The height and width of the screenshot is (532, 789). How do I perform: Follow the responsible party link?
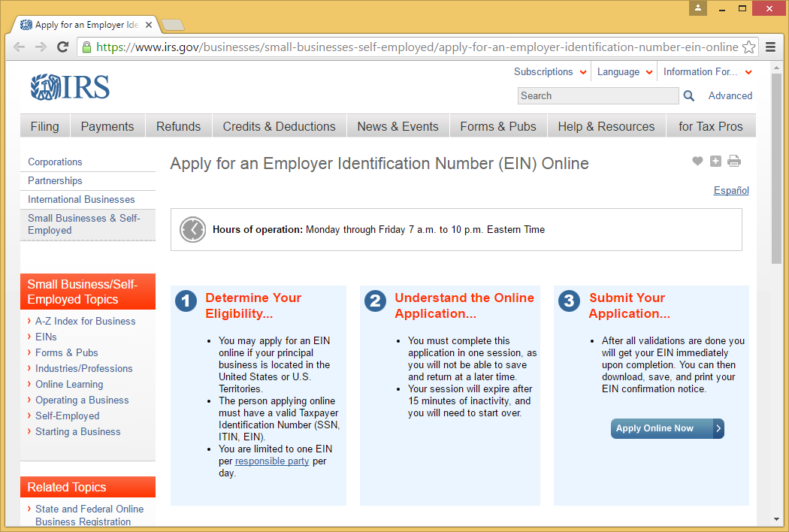click(x=272, y=461)
